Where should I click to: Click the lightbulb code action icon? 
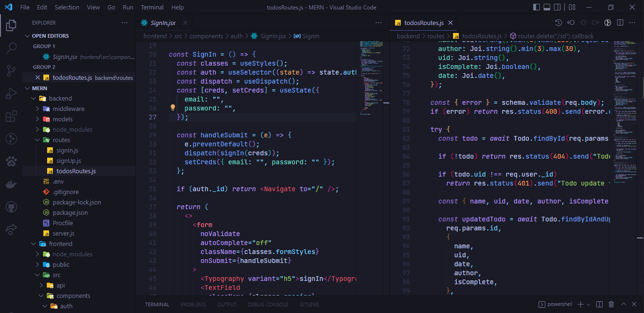(173, 108)
